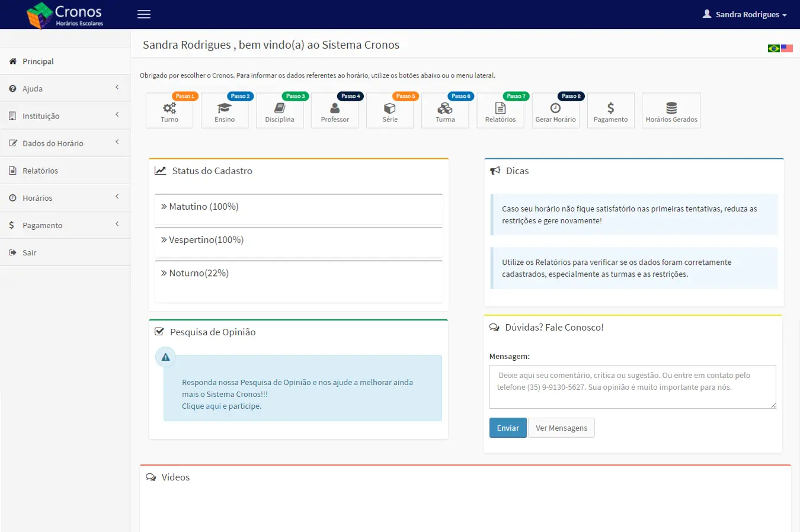Expand the Pagamento sidebar menu

click(65, 225)
